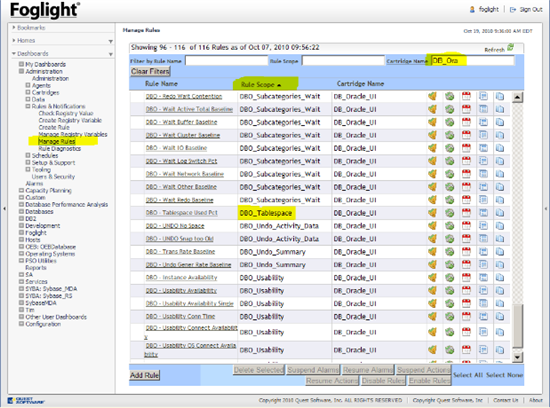The height and width of the screenshot is (408, 550).
Task: Click copy icon for Tablespace Used Pct rule
Action: (x=500, y=213)
